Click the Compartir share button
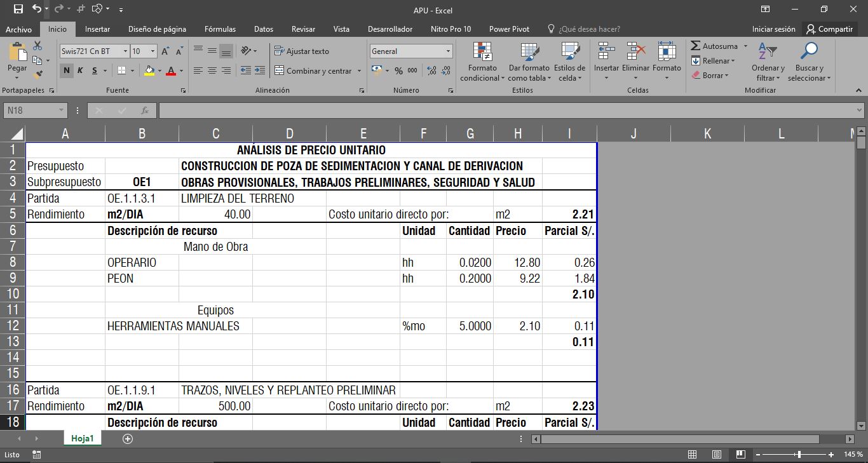This screenshot has width=868, height=463. tap(829, 29)
